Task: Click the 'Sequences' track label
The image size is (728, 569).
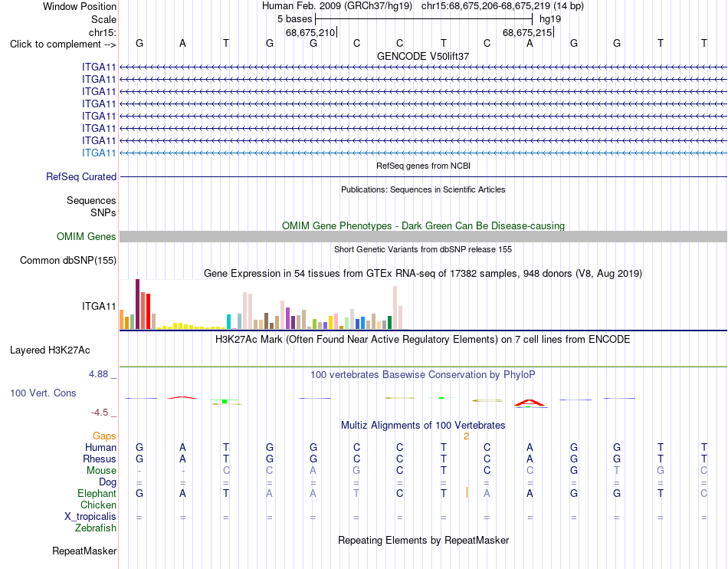Action: pos(91,201)
